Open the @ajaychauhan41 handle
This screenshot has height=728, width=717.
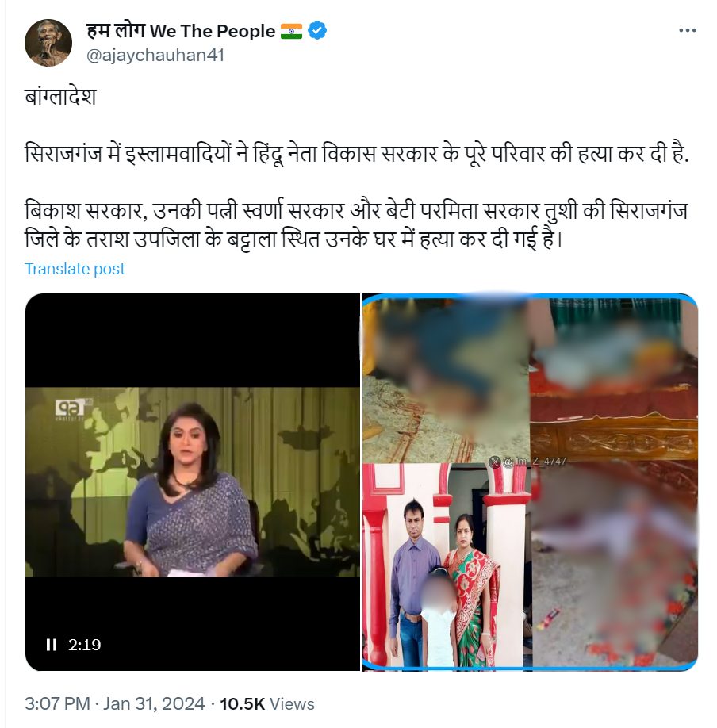(x=155, y=56)
